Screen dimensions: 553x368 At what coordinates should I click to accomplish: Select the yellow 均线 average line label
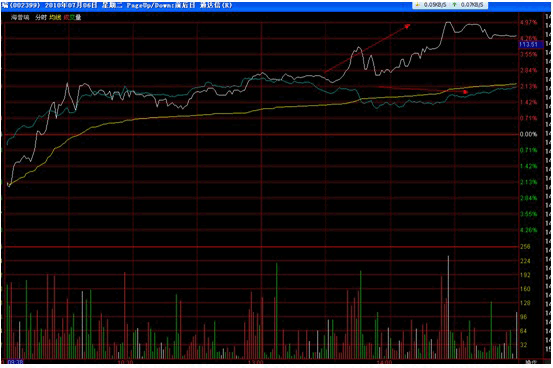(55, 17)
